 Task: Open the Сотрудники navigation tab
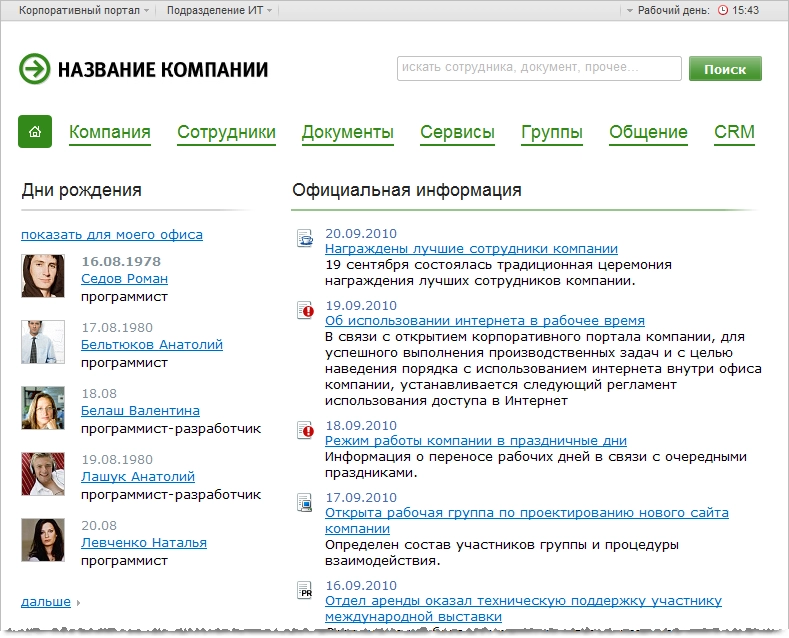click(x=226, y=132)
